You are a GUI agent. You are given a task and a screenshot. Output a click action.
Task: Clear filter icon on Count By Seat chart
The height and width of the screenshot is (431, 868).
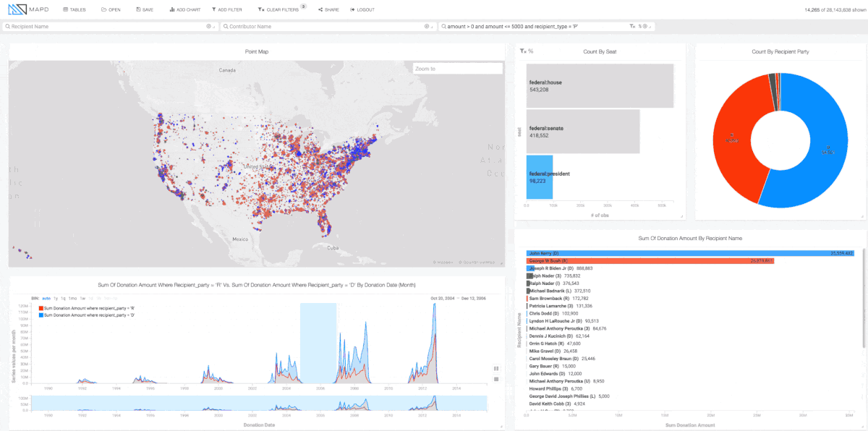tap(524, 51)
